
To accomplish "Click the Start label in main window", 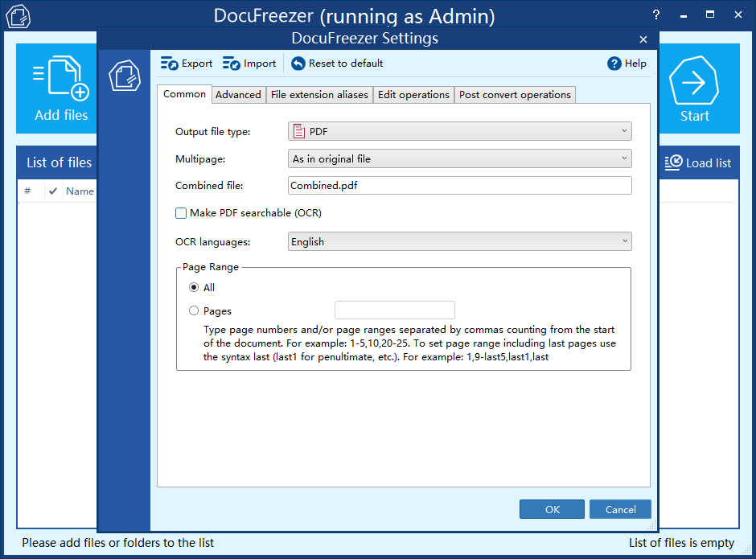I will click(x=694, y=116).
